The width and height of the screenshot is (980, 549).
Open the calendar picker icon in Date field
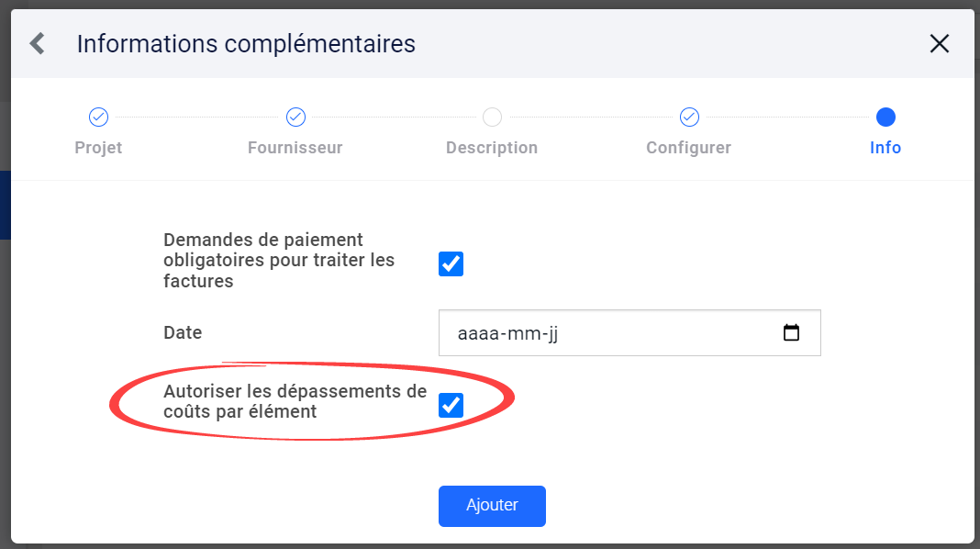tap(791, 332)
